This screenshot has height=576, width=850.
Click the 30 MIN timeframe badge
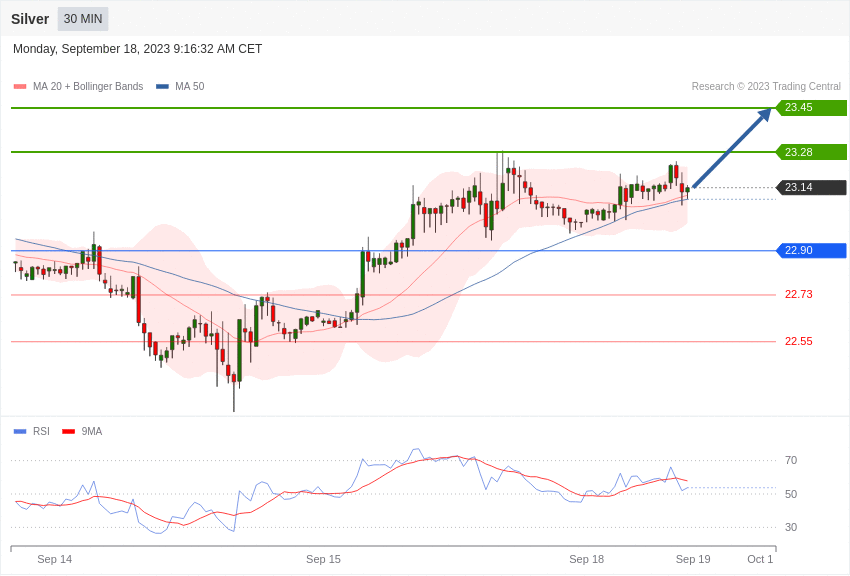(83, 19)
